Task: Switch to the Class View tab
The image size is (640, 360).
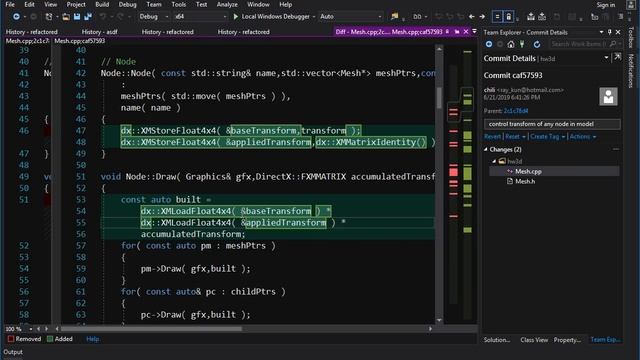Action: [x=534, y=340]
